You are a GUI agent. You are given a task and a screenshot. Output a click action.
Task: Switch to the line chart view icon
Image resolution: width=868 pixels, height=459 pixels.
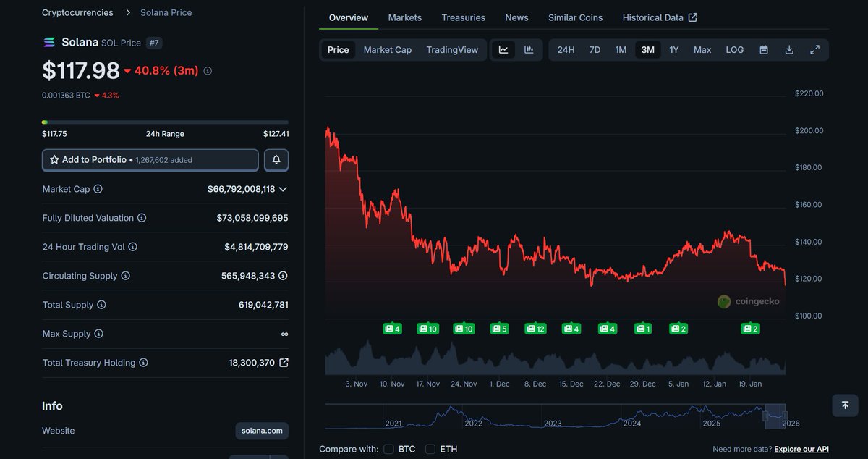tap(503, 50)
